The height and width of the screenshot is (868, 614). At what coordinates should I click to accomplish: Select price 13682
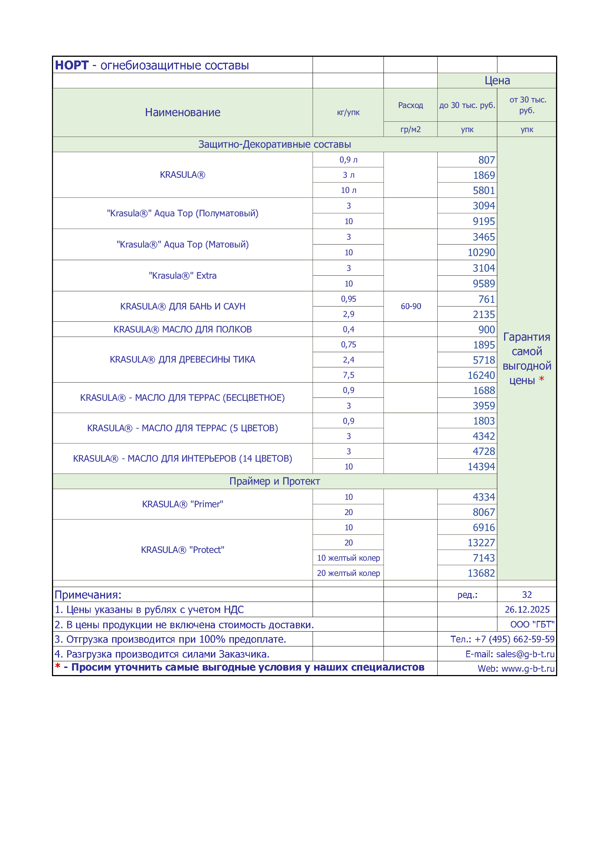[481, 573]
